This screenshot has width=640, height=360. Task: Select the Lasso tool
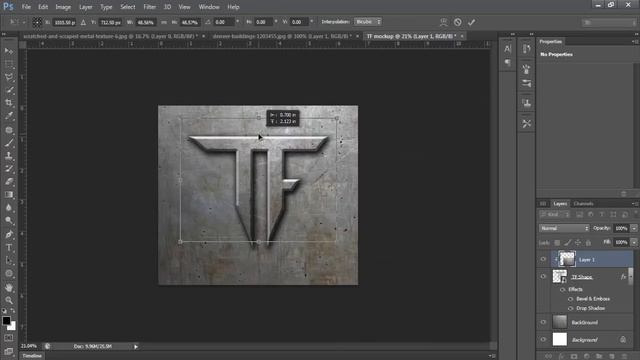click(9, 77)
